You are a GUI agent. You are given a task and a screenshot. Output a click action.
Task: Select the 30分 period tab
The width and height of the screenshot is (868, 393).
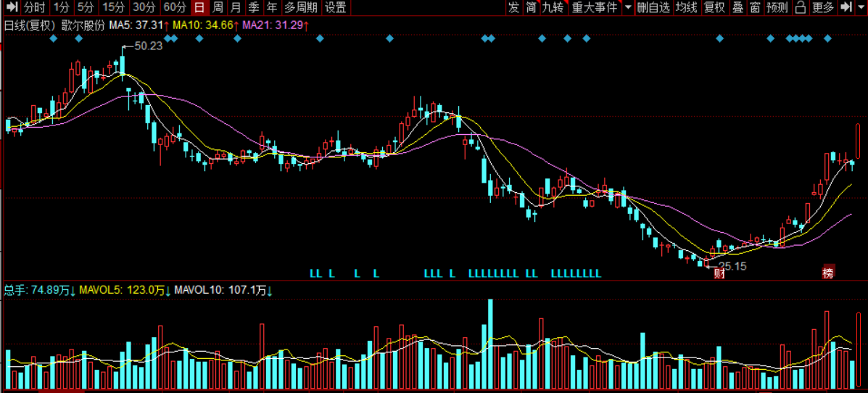pos(144,7)
